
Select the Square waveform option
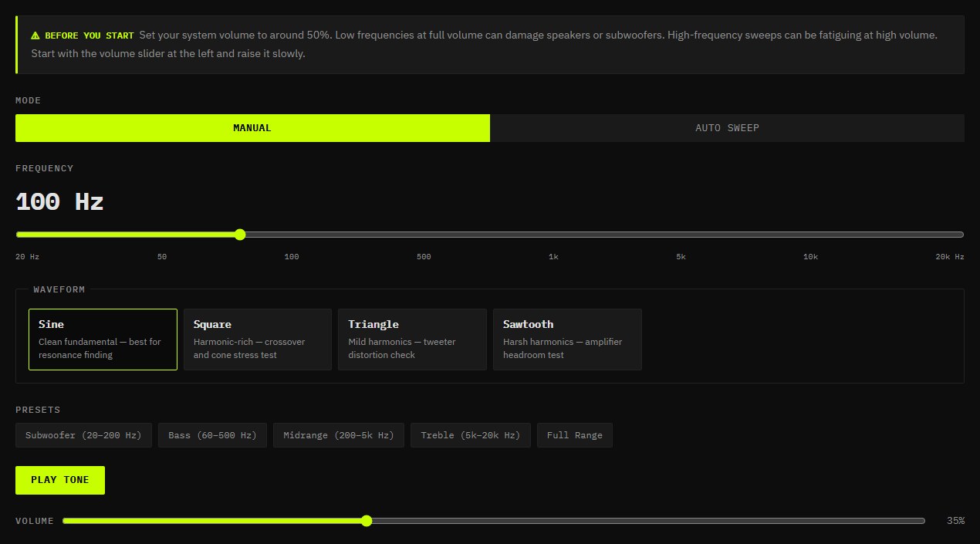pos(258,340)
